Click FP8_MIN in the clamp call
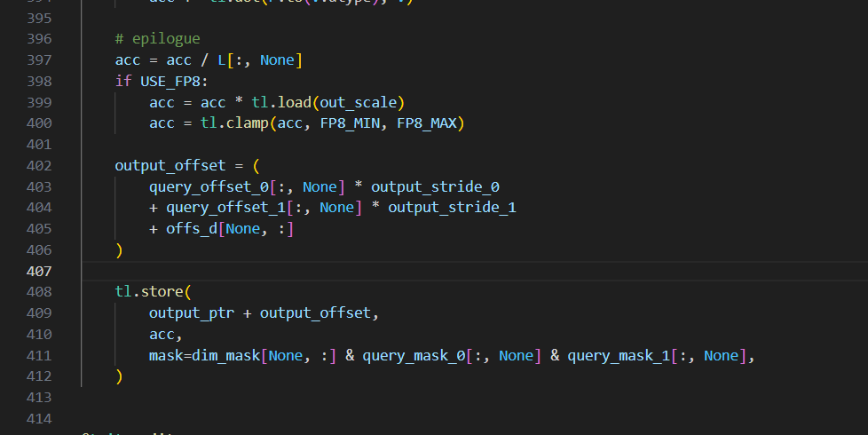 pyautogui.click(x=350, y=123)
